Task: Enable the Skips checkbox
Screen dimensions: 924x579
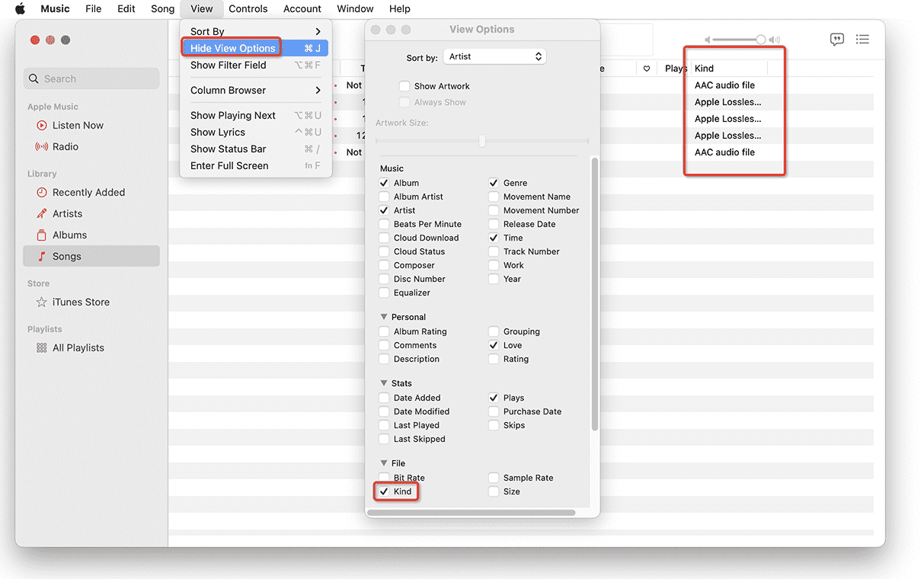Action: (494, 425)
